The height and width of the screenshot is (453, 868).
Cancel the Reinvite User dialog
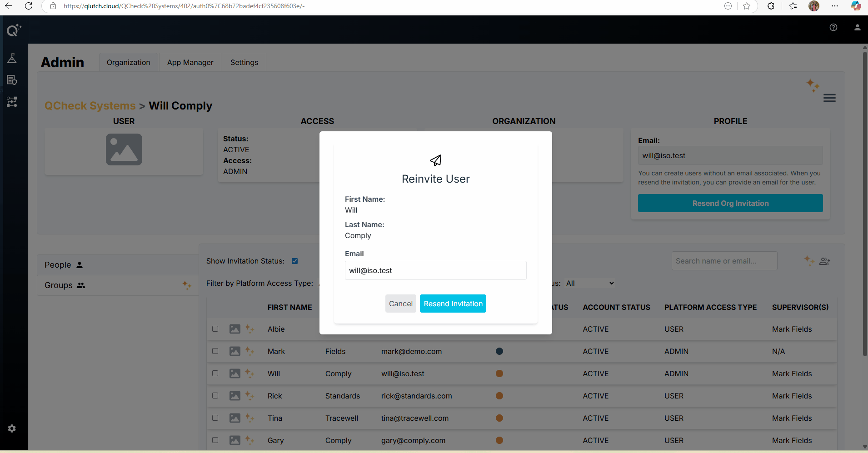point(400,304)
